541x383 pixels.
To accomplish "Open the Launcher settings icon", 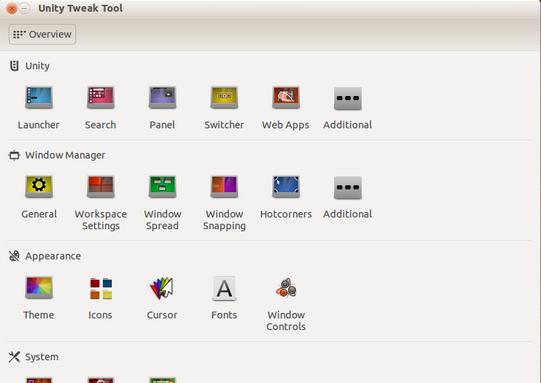I will [x=39, y=98].
